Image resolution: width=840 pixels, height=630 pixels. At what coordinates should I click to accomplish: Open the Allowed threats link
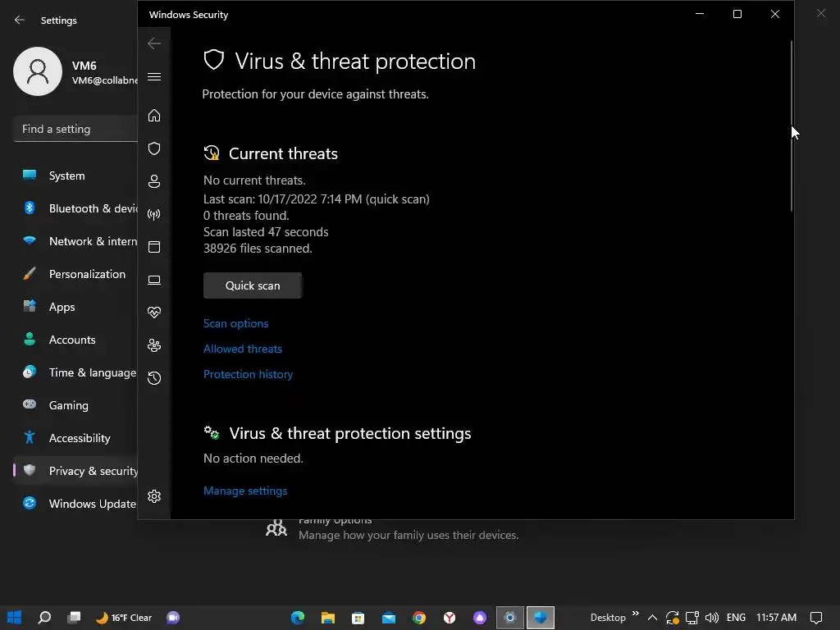point(243,349)
